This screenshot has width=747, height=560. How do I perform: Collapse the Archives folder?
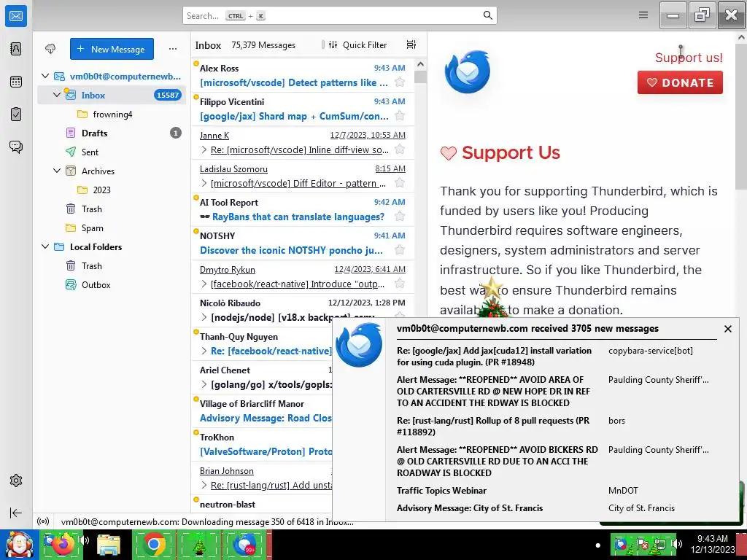point(57,171)
